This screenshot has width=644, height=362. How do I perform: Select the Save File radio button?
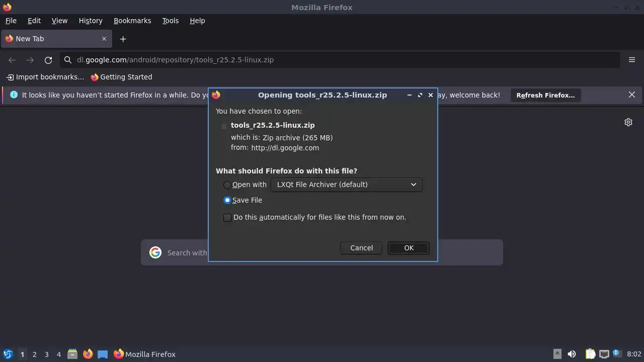pyautogui.click(x=227, y=200)
